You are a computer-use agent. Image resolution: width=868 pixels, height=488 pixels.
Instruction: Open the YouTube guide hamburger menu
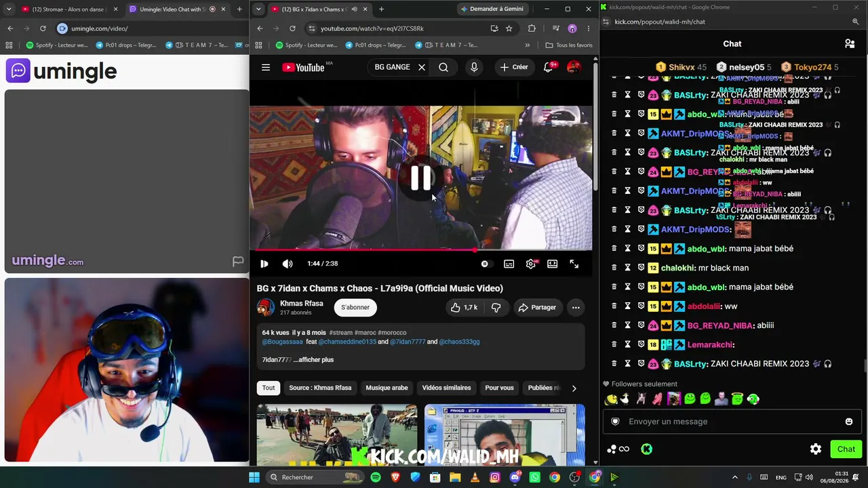(266, 67)
